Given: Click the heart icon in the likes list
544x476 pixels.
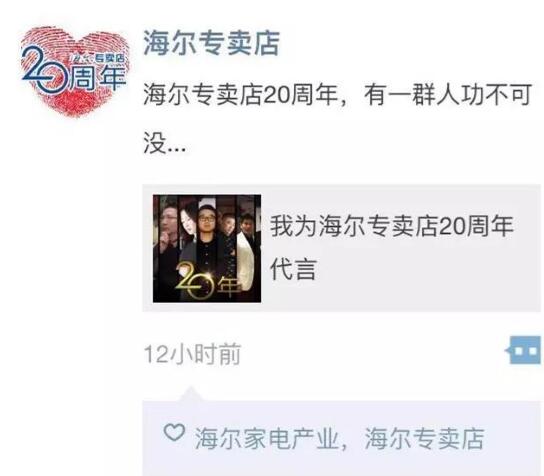Looking at the screenshot, I should click(x=174, y=432).
